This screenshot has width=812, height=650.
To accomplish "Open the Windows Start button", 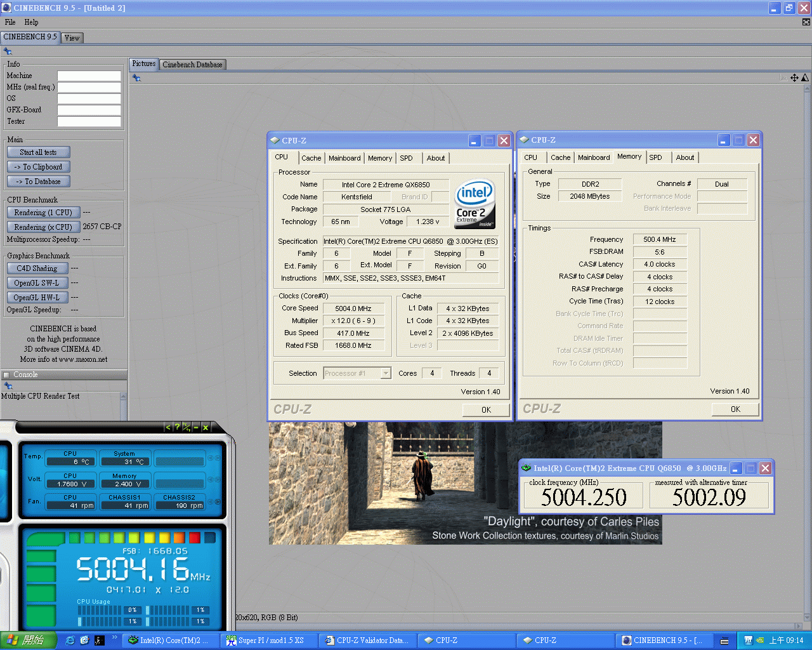I will click(x=29, y=640).
